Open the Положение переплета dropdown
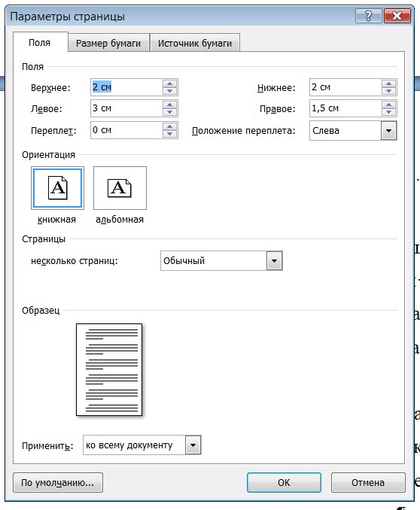Image resolution: width=420 pixels, height=510 pixels. (388, 131)
